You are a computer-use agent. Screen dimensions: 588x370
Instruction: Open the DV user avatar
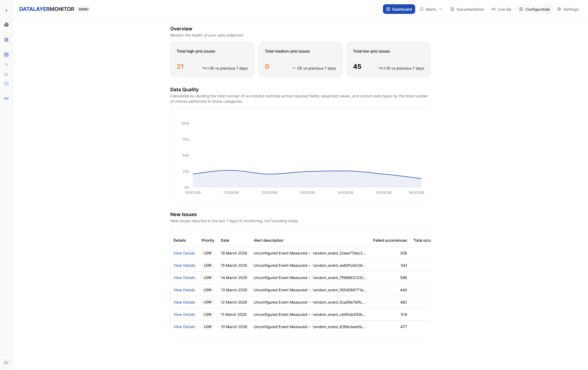pyautogui.click(x=6, y=363)
